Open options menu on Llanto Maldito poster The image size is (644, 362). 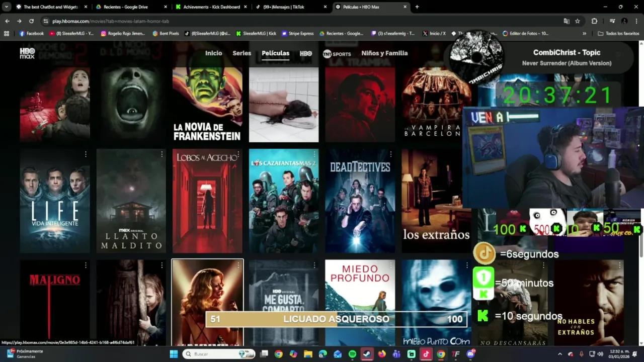tap(162, 154)
